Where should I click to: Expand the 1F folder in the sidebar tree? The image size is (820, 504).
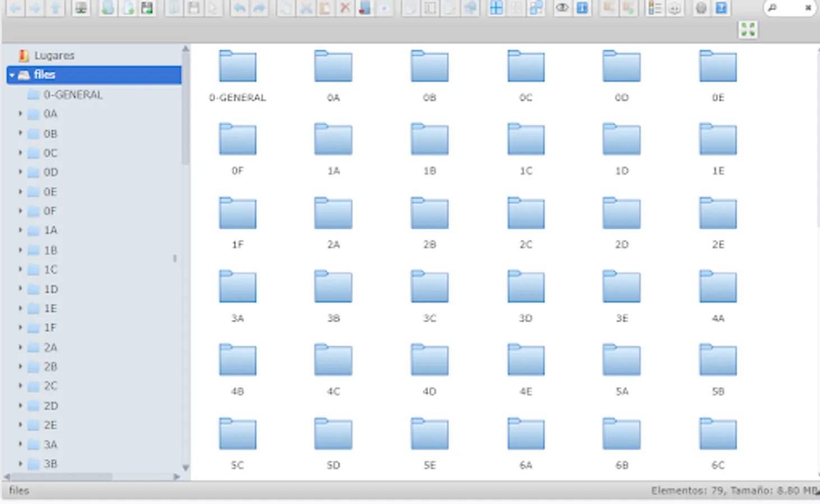pos(21,327)
